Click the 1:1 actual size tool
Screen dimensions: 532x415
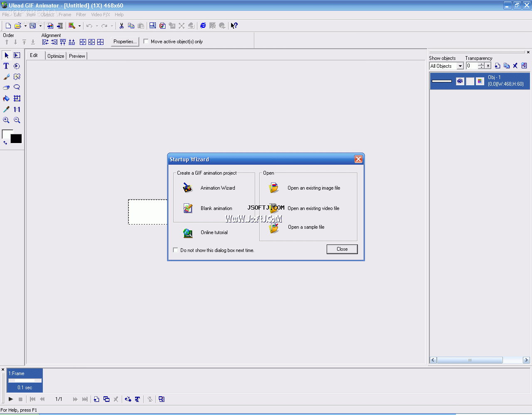pos(17,109)
